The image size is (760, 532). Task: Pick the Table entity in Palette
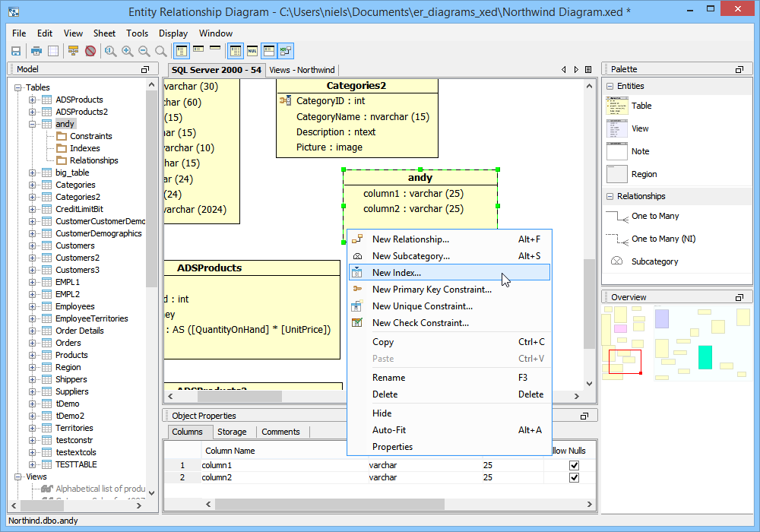[641, 106]
